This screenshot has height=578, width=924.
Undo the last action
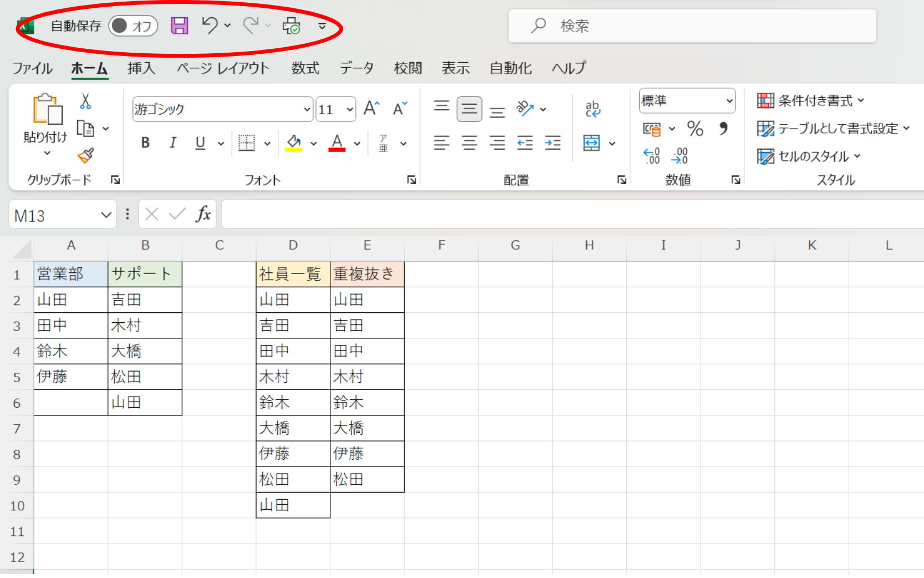point(210,26)
